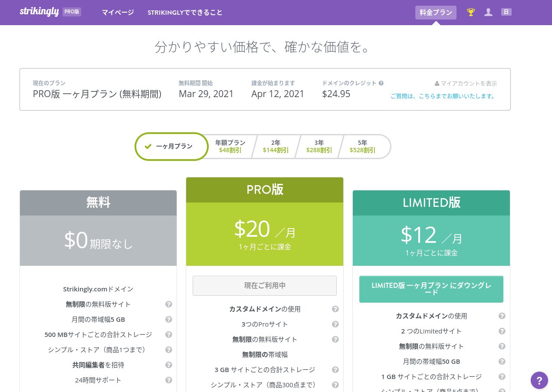Screen dimensions: 552x392
Task: Select the 2年 $144割引 billing option
Action: click(276, 147)
